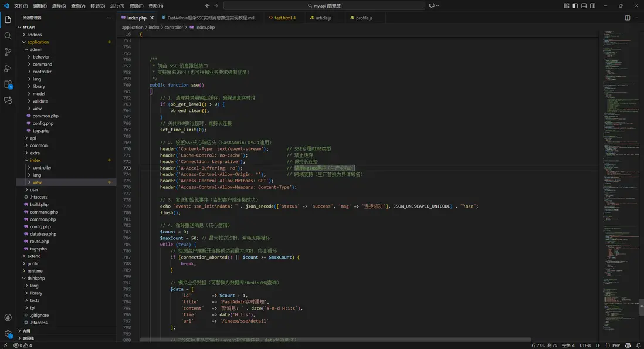Open the Extensions view icon
The image size is (644, 349).
(x=8, y=84)
